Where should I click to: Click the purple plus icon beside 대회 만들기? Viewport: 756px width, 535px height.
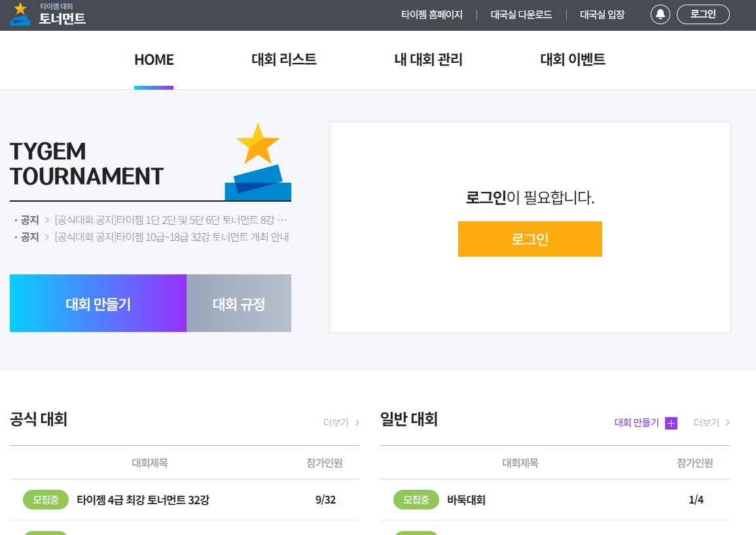(x=671, y=423)
